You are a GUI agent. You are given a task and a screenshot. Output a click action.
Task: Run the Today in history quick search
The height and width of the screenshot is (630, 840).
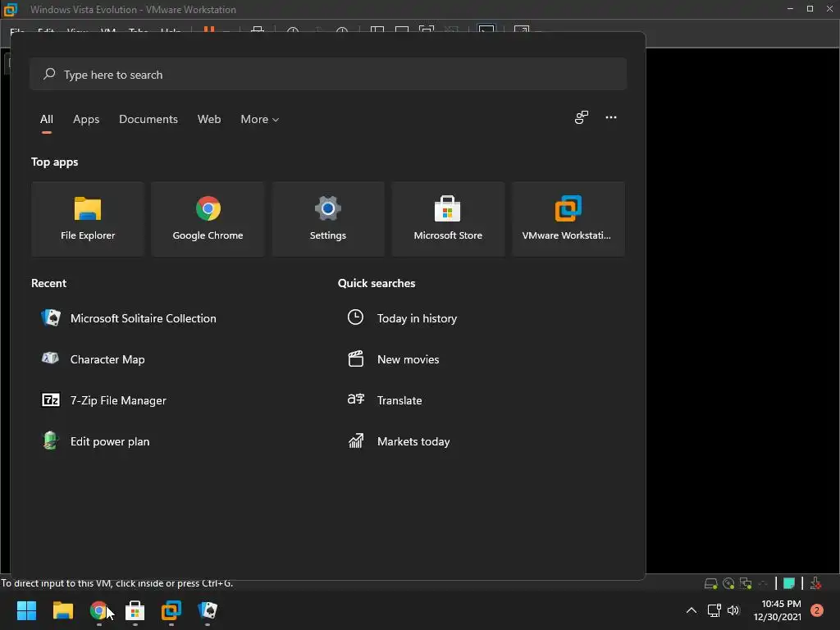tap(402, 318)
